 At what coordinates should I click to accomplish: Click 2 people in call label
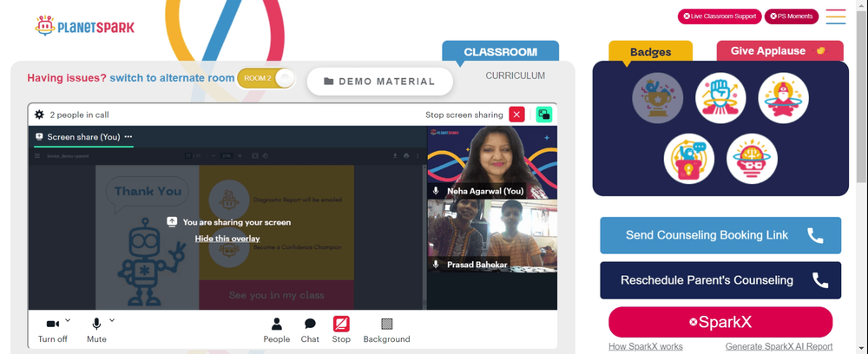(79, 115)
